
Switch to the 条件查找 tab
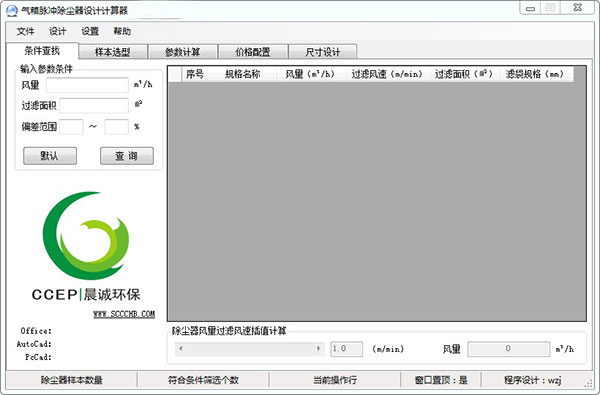42,51
